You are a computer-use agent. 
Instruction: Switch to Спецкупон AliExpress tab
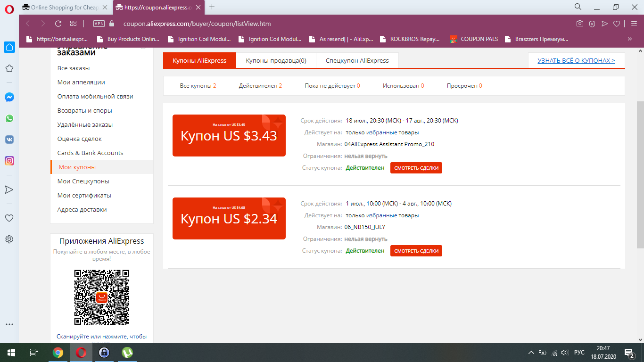coord(357,60)
